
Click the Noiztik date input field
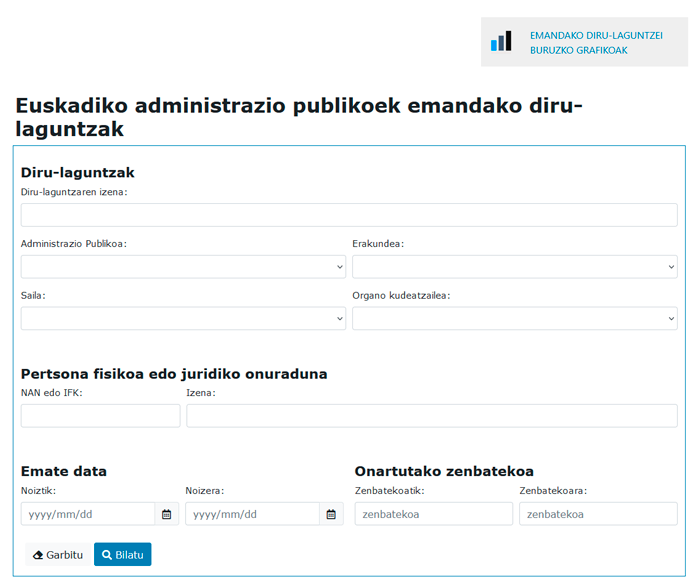(x=88, y=514)
